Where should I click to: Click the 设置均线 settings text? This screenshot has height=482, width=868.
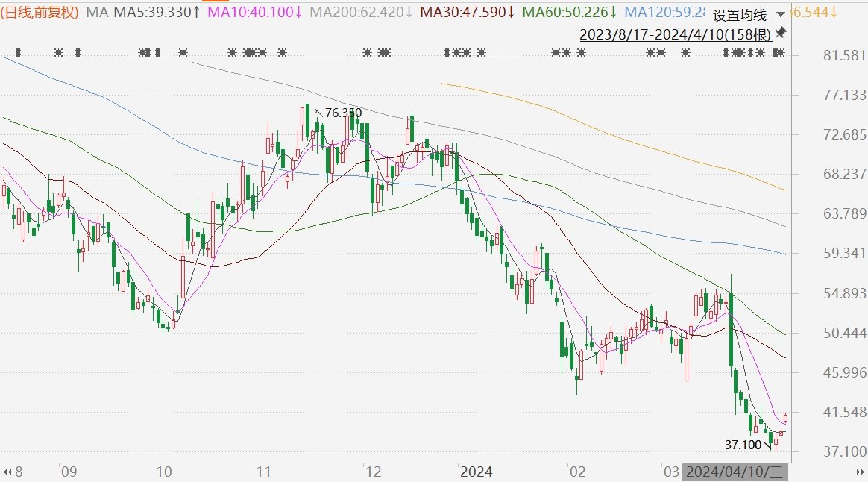point(740,15)
